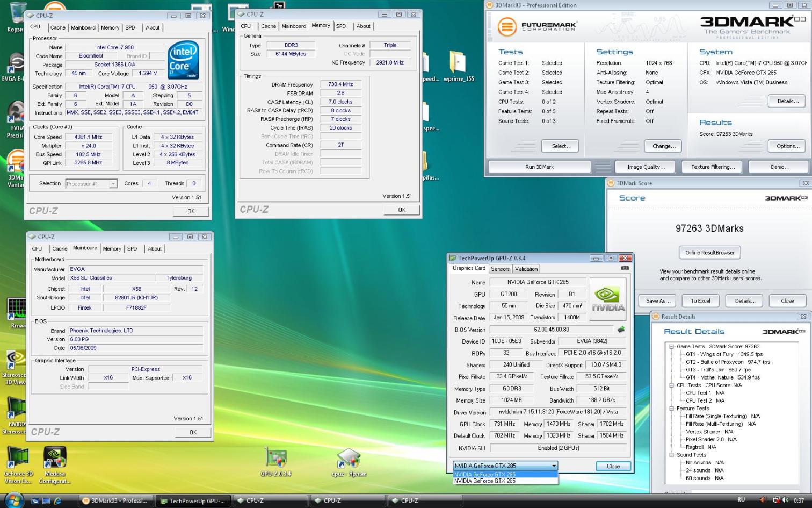
Task: Click the NVIDIA logo in GPU-Z
Action: coord(608,299)
